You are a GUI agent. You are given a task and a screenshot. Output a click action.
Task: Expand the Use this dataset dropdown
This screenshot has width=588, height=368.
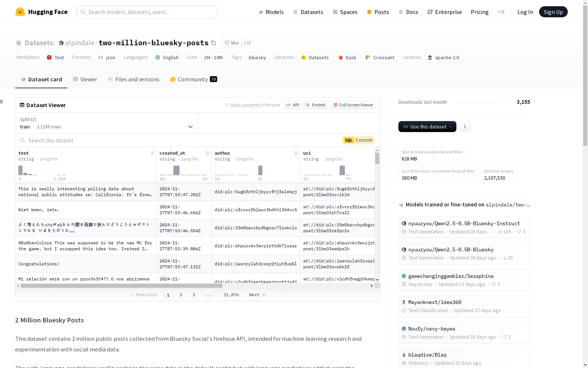coord(427,127)
